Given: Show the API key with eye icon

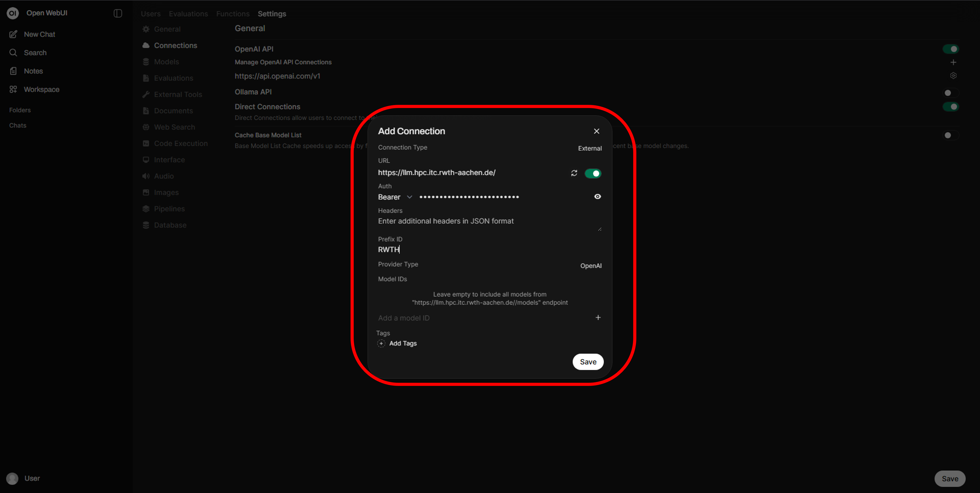Looking at the screenshot, I should (597, 197).
